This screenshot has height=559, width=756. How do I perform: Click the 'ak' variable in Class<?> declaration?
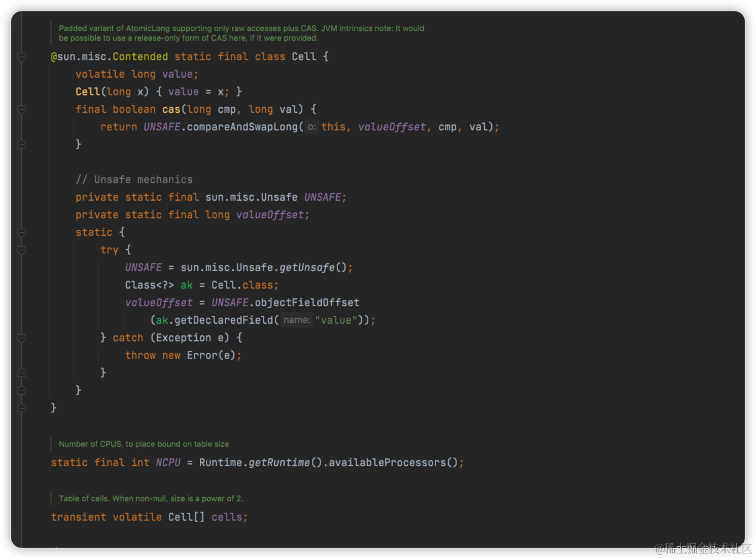click(x=187, y=285)
